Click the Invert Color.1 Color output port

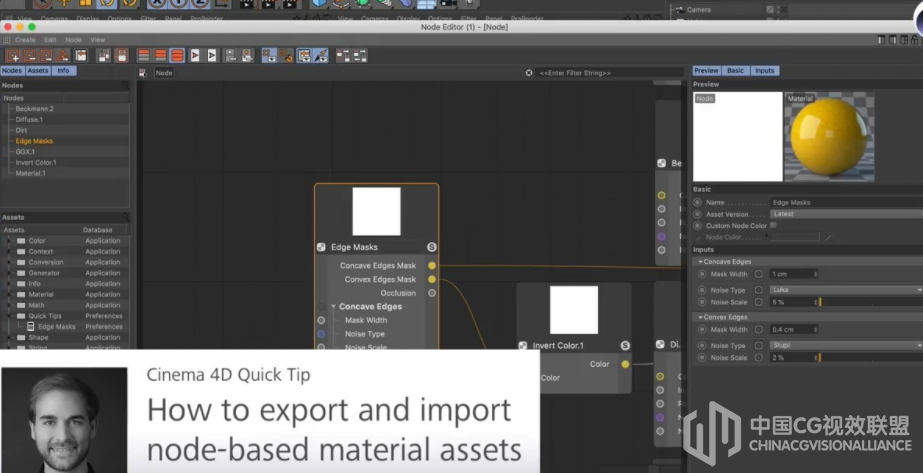coord(625,365)
